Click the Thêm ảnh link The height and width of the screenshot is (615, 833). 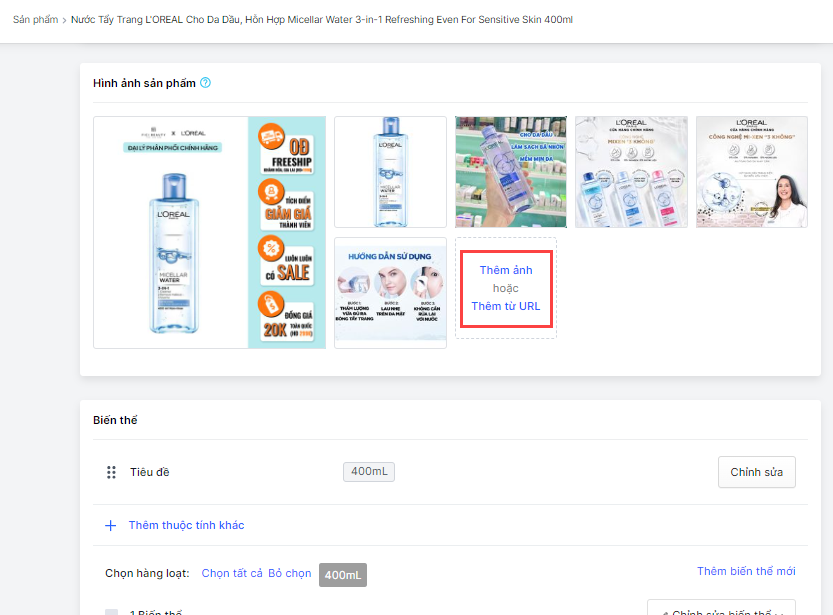click(506, 270)
